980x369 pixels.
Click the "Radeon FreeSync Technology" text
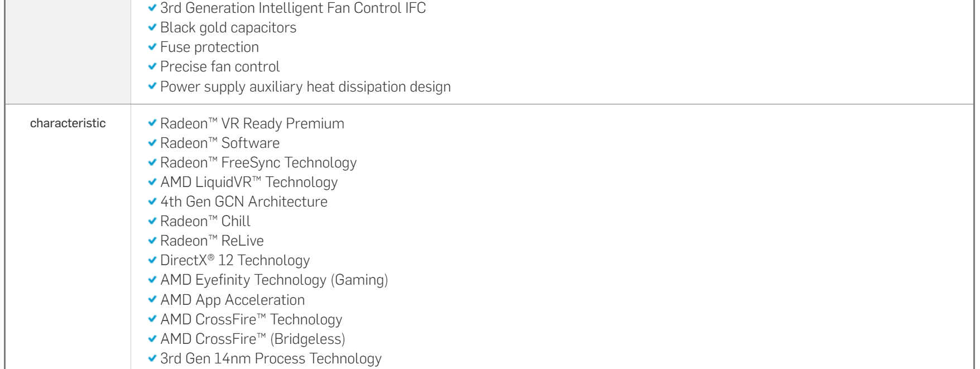click(258, 162)
